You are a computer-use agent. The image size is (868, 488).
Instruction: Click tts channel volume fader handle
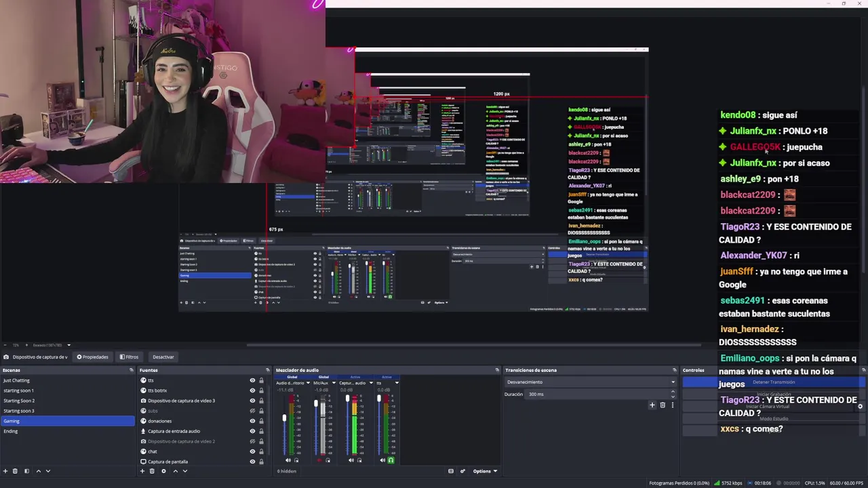point(379,398)
